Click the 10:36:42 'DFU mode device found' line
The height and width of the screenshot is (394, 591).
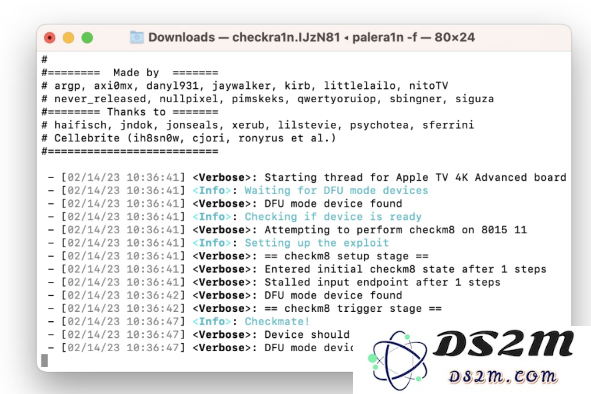225,295
